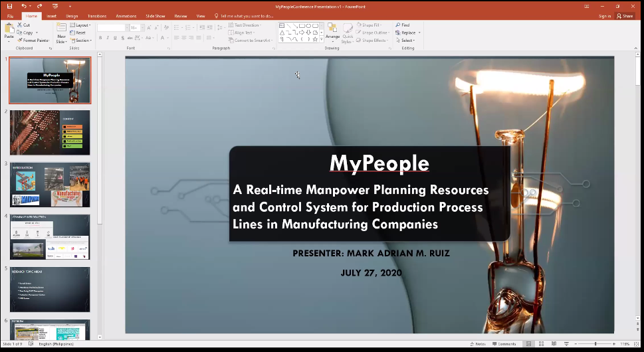Screen dimensions: 644x352
Task: Toggle Italic formatting
Action: (x=108, y=38)
